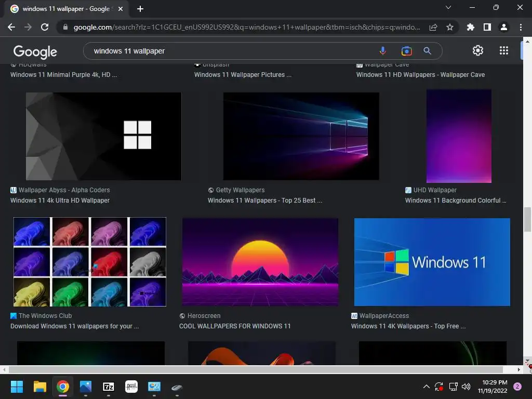This screenshot has height=399, width=532.
Task: Open Chrome three-dot menu
Action: tap(521, 27)
